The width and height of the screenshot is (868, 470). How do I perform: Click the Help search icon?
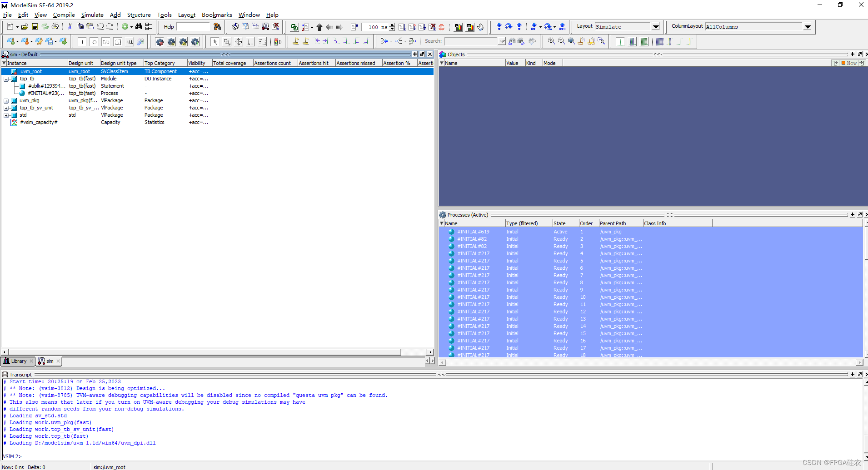(x=217, y=27)
